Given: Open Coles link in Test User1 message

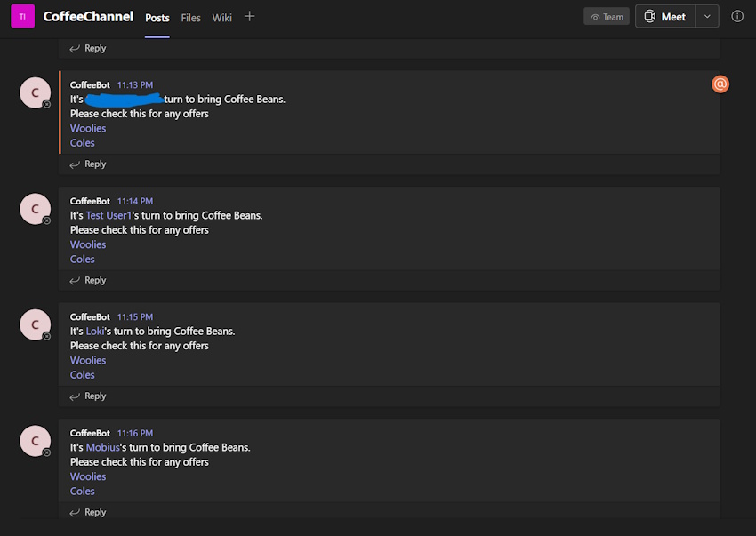Looking at the screenshot, I should (x=83, y=259).
